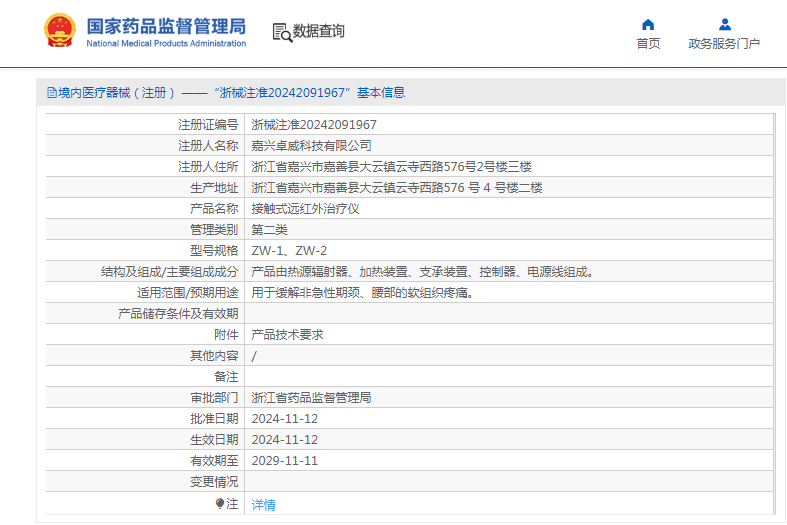Viewport: 787px width, 525px height.
Task: Click the 备注 row label
Action: (226, 377)
